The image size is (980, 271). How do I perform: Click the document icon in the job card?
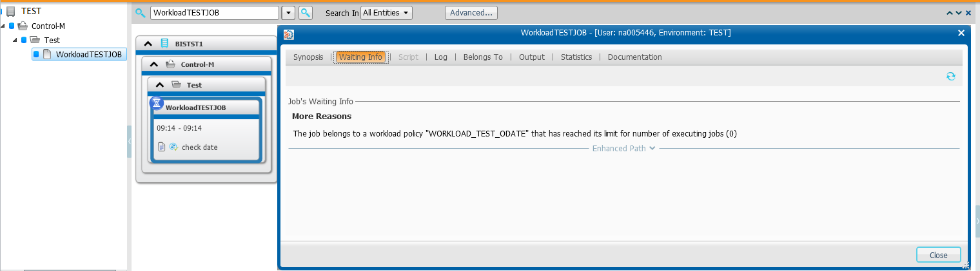tap(161, 147)
